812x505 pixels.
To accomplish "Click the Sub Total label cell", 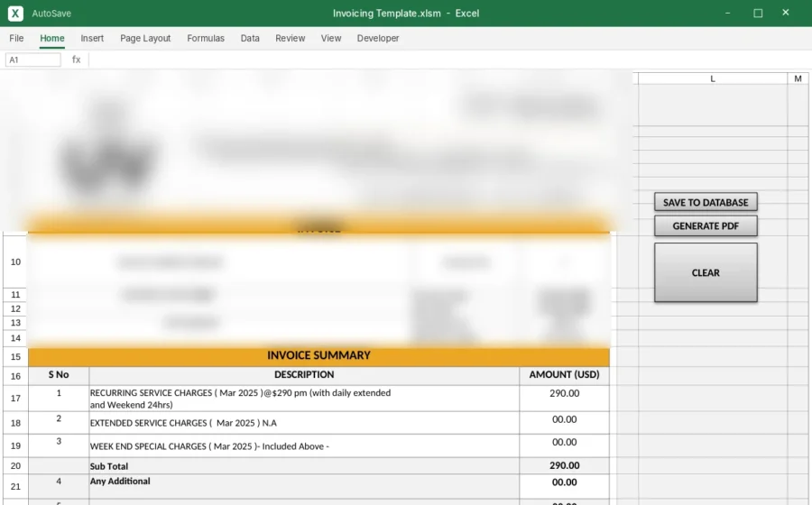I will tap(304, 466).
